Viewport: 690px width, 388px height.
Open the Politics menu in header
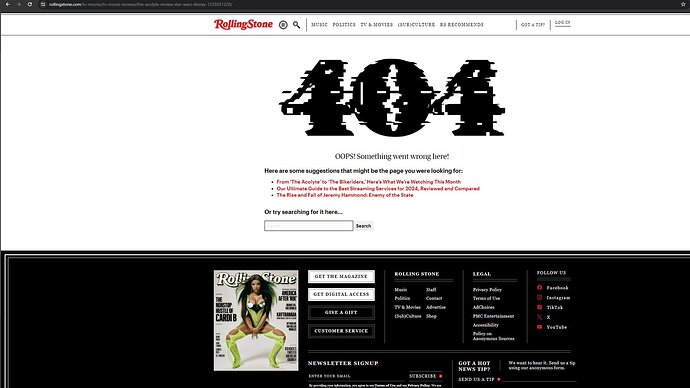coord(344,25)
